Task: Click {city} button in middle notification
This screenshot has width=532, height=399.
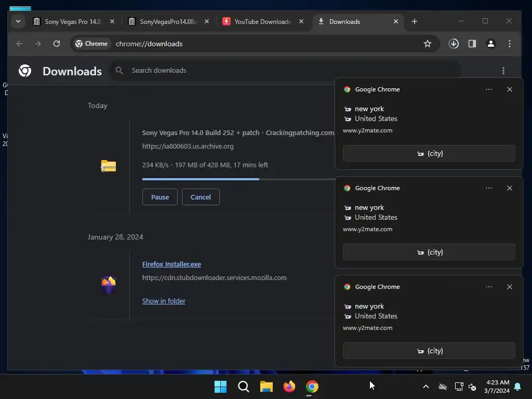Action: tap(429, 252)
